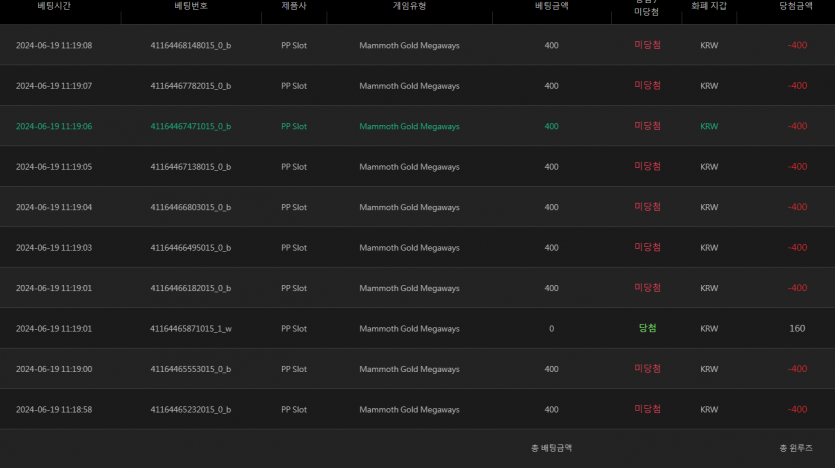
Task: Click green PP Slot in the highlighted row
Action: coord(294,126)
